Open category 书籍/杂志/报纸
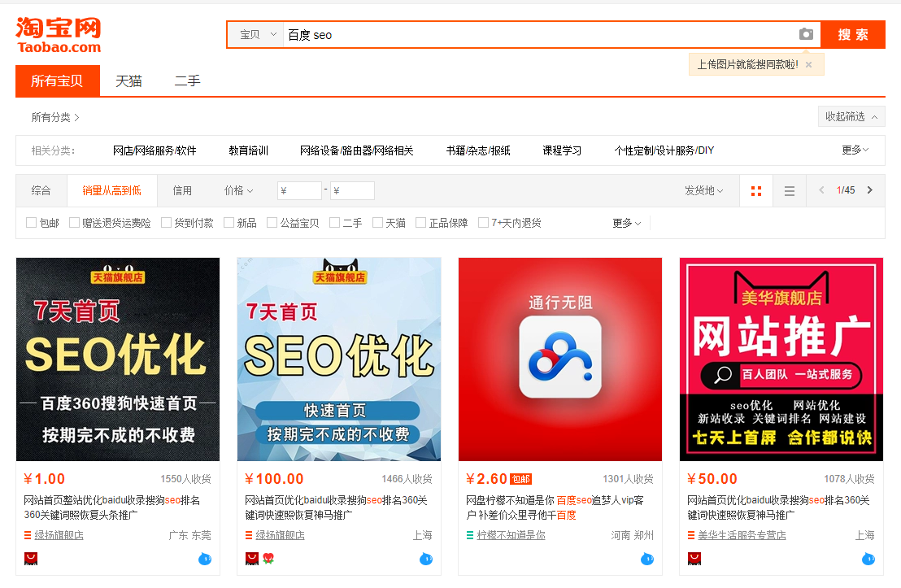The height and width of the screenshot is (588, 901). (478, 150)
